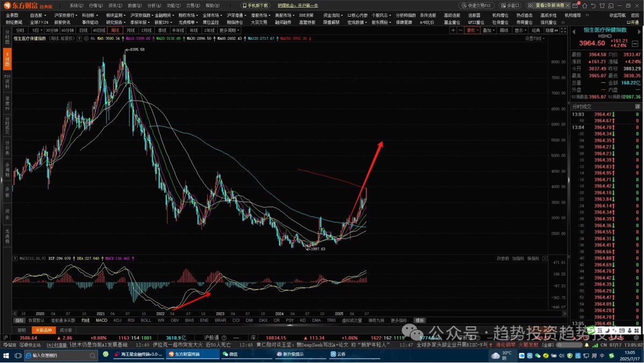
Task: Click 加指标 in MACD panel
Action: click(518, 259)
